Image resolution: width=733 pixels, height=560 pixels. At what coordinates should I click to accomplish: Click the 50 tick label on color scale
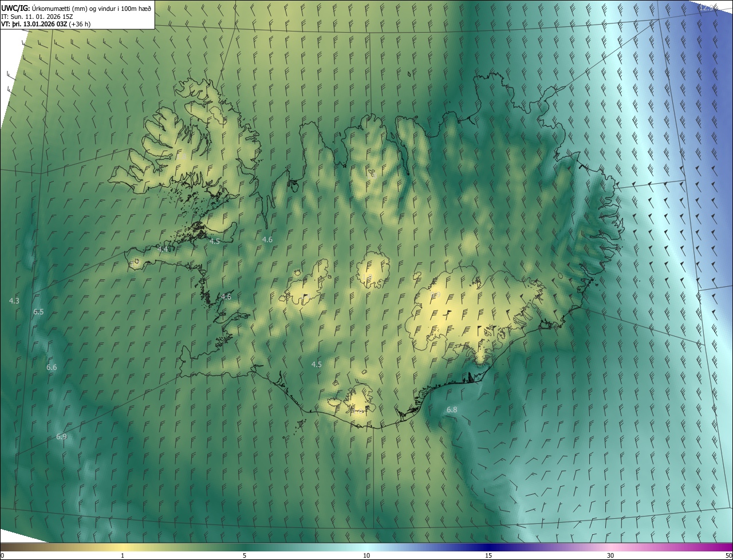click(728, 556)
